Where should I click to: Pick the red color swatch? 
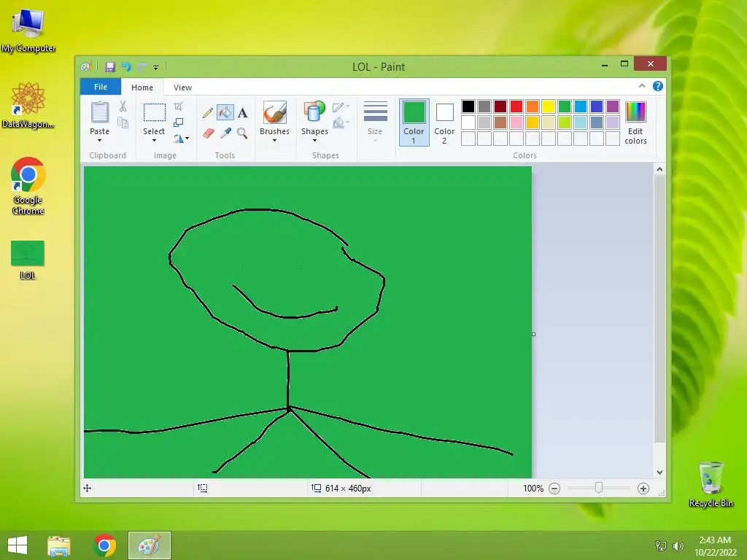tap(516, 106)
